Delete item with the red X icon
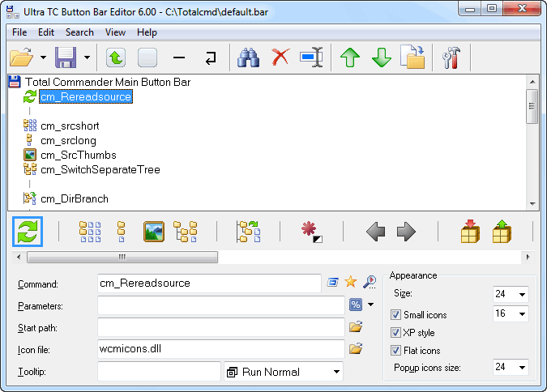The width and height of the screenshot is (547, 392). 280,58
